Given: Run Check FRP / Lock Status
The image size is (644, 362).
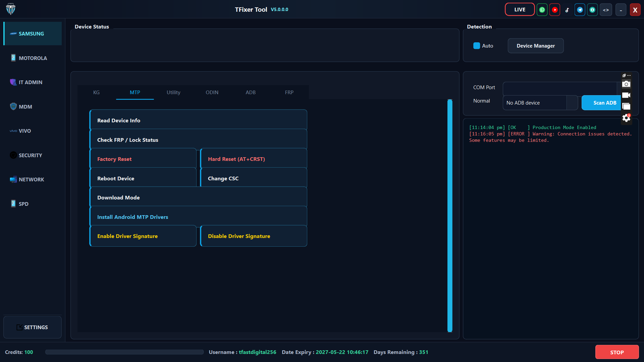Looking at the screenshot, I should coord(198,140).
